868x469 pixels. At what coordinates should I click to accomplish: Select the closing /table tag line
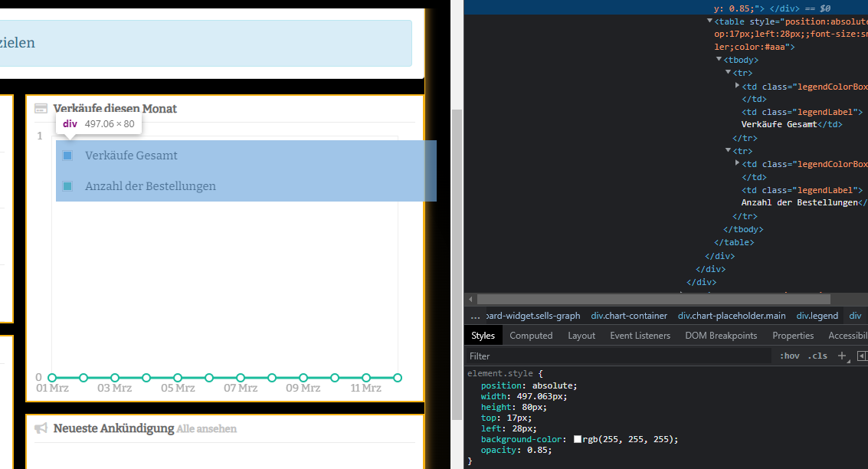[x=734, y=242]
